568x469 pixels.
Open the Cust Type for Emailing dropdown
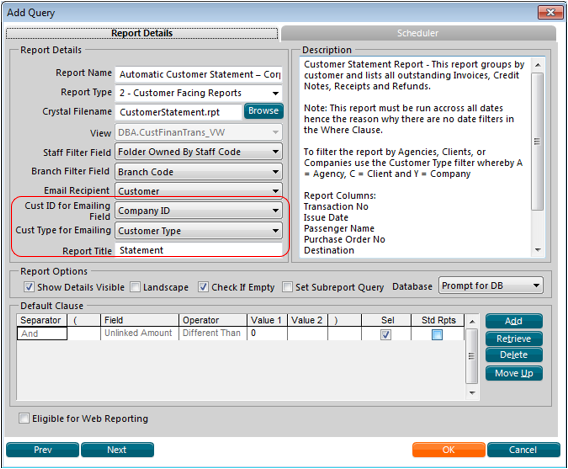[198, 231]
